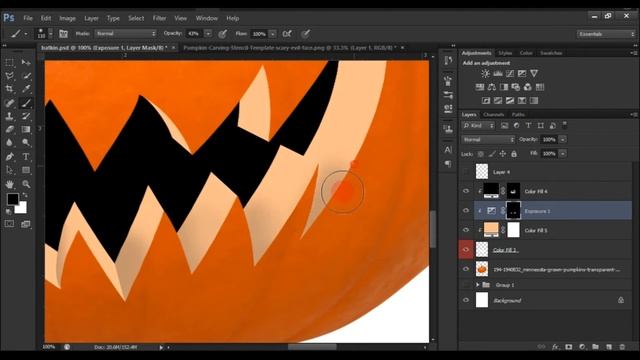Hide the Color Fill 2 layer
The width and height of the screenshot is (640, 360).
tap(466, 249)
